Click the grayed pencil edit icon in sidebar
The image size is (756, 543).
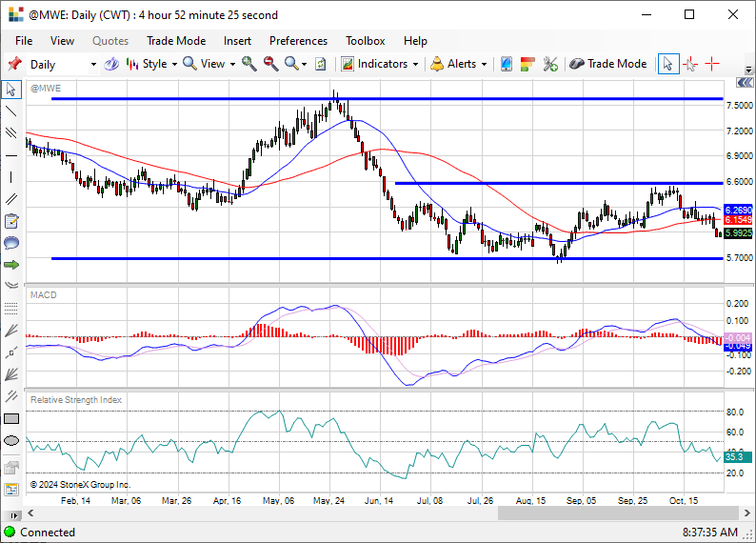click(x=11, y=467)
